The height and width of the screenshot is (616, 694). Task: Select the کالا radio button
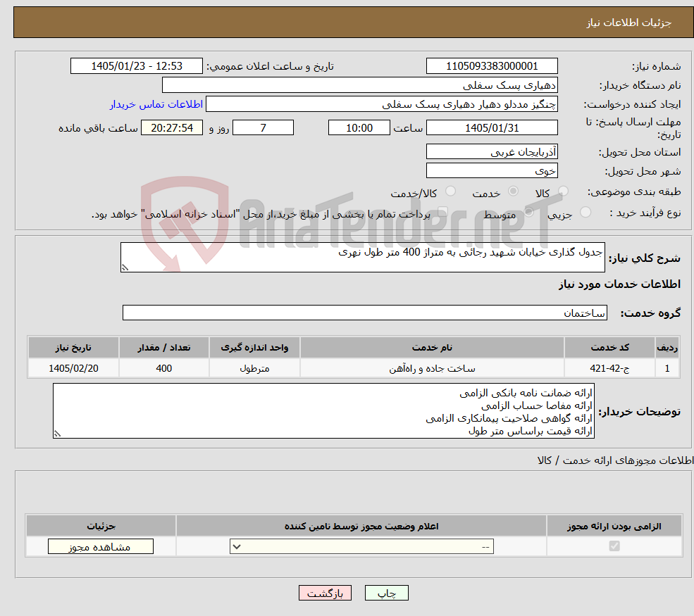pyautogui.click(x=563, y=191)
